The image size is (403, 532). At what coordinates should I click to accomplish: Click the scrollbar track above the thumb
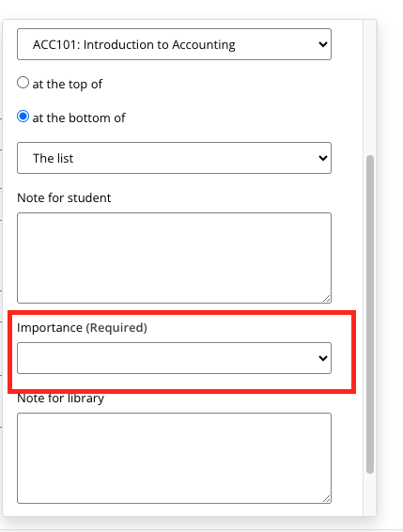point(370,87)
